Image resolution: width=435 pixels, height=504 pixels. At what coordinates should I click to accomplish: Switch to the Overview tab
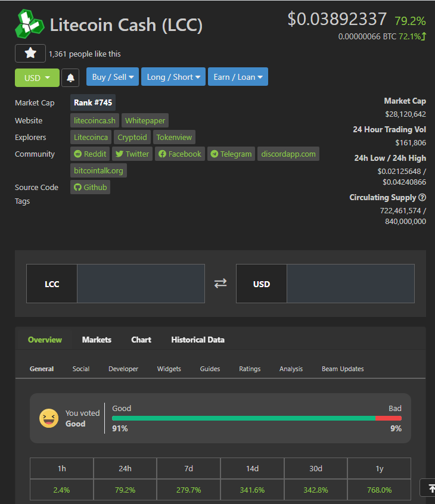(45, 340)
